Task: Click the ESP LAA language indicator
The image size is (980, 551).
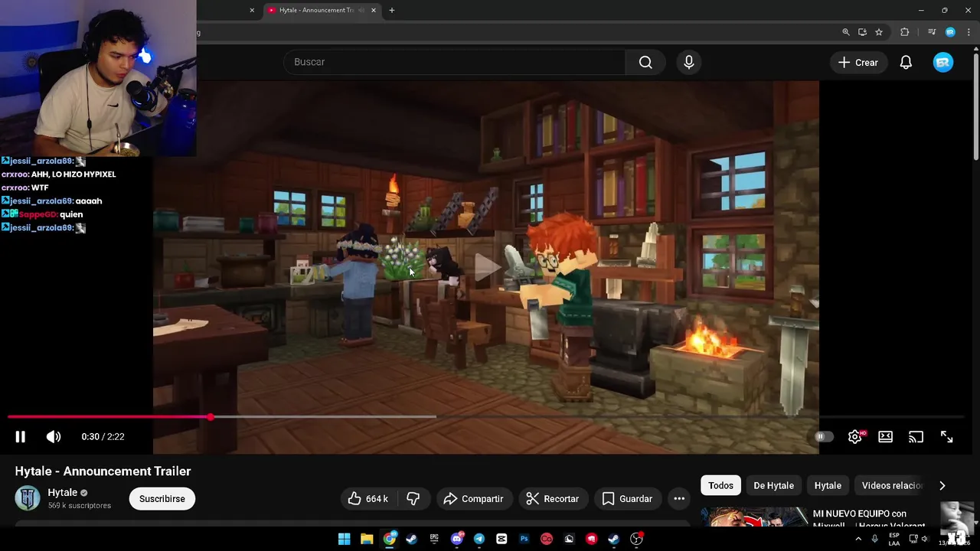Action: click(894, 539)
